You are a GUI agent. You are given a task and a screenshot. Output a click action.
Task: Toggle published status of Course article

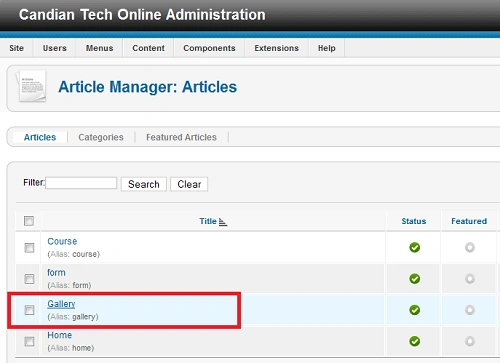[x=415, y=248]
